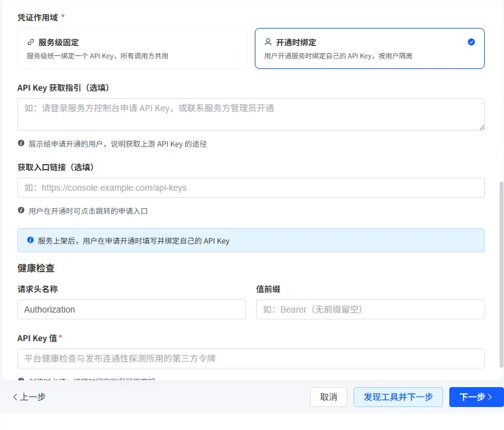Click the 健康检查 section heading

click(36, 268)
